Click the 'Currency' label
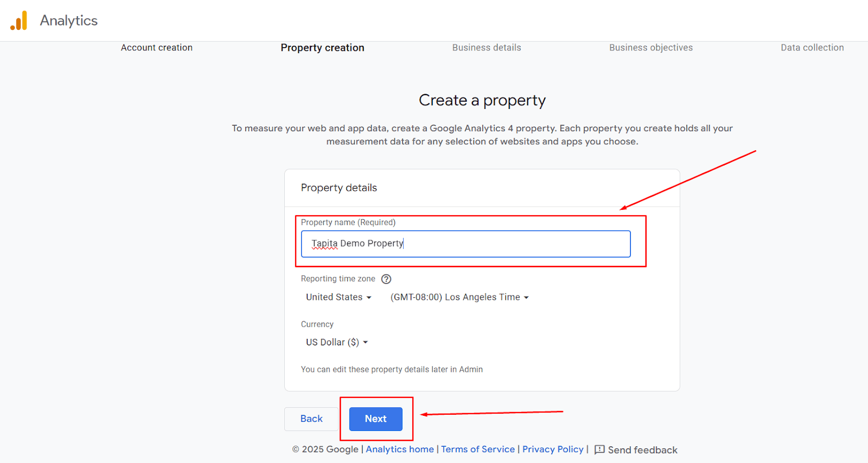The height and width of the screenshot is (463, 868). tap(317, 324)
